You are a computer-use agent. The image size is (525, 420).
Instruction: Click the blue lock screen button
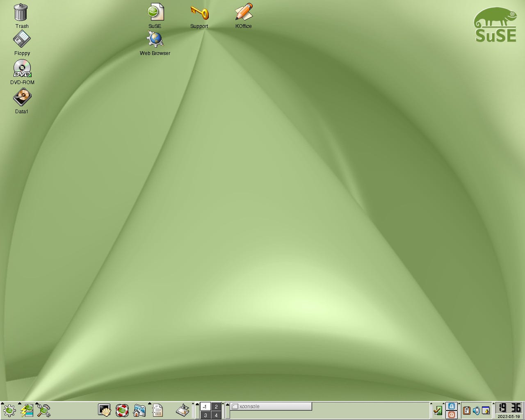point(452,406)
